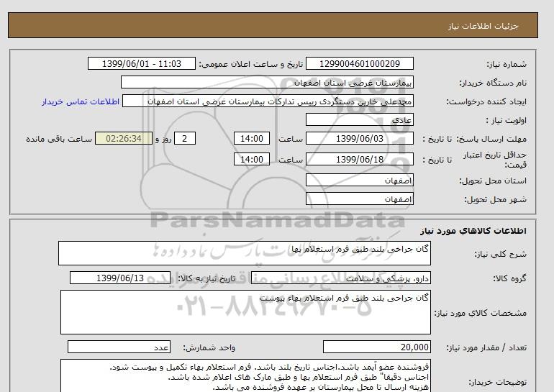Select the response deadline date 1399/06/03
The width and height of the screenshot is (554, 392).
(x=360, y=138)
